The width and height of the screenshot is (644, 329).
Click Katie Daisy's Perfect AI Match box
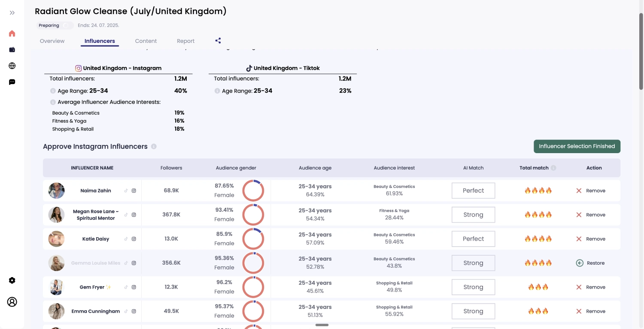tap(473, 239)
